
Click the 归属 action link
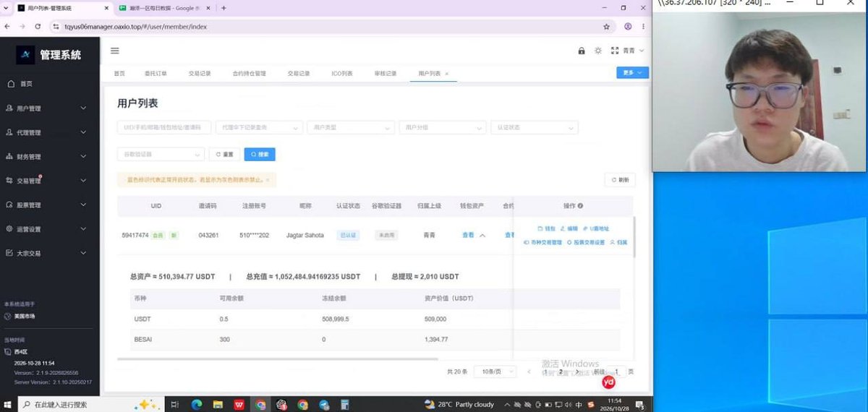coord(619,242)
